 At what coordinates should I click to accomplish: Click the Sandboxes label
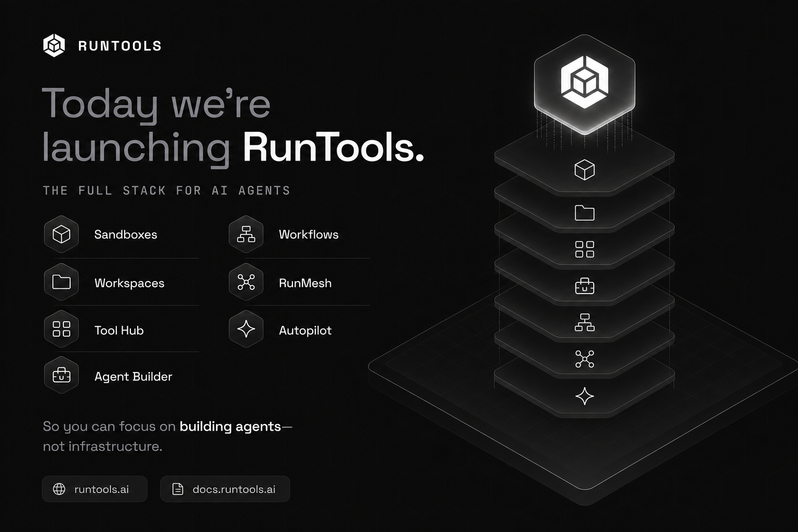coord(126,234)
